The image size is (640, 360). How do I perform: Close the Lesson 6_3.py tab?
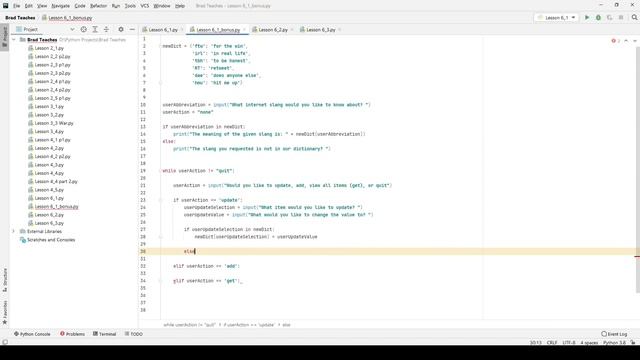point(340,30)
